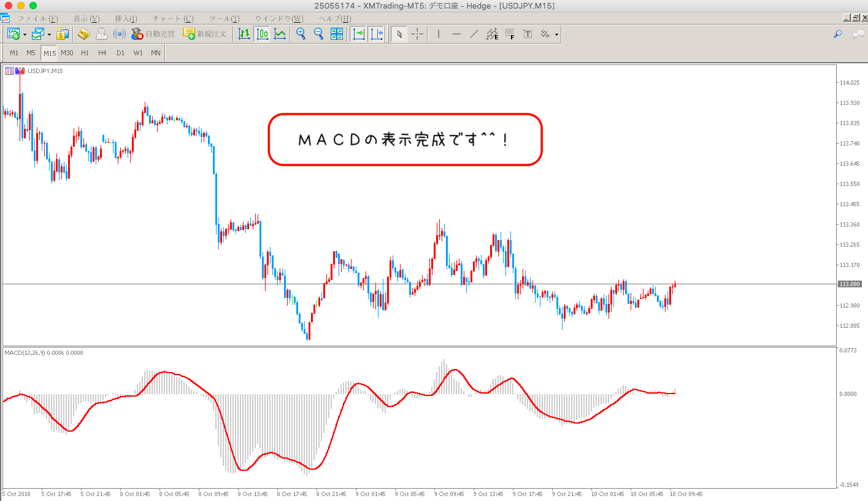Expand the new chart dropdown arrow
The width and height of the screenshot is (868, 501).
pyautogui.click(x=25, y=34)
